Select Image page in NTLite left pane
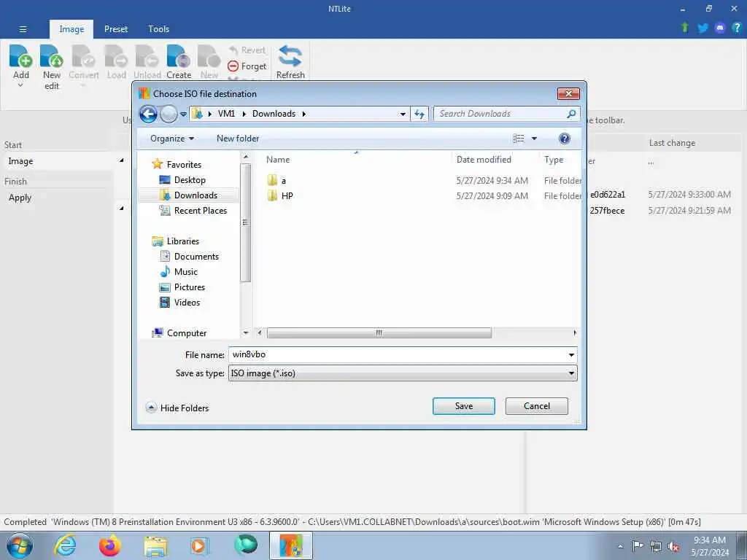This screenshot has height=560, width=747. click(x=57, y=161)
